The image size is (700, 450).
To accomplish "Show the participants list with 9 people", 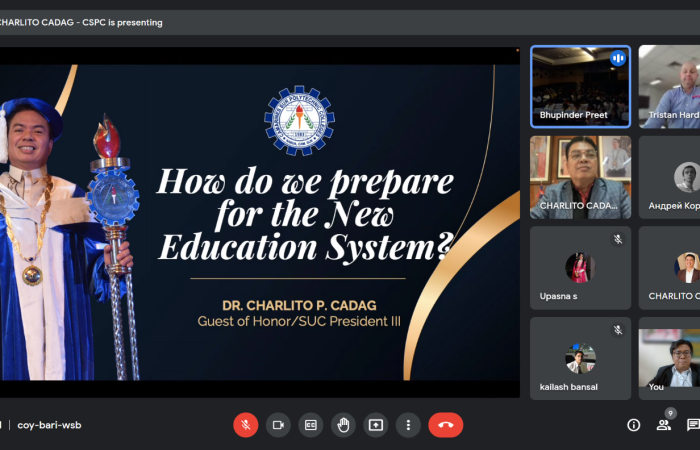I will point(663,425).
